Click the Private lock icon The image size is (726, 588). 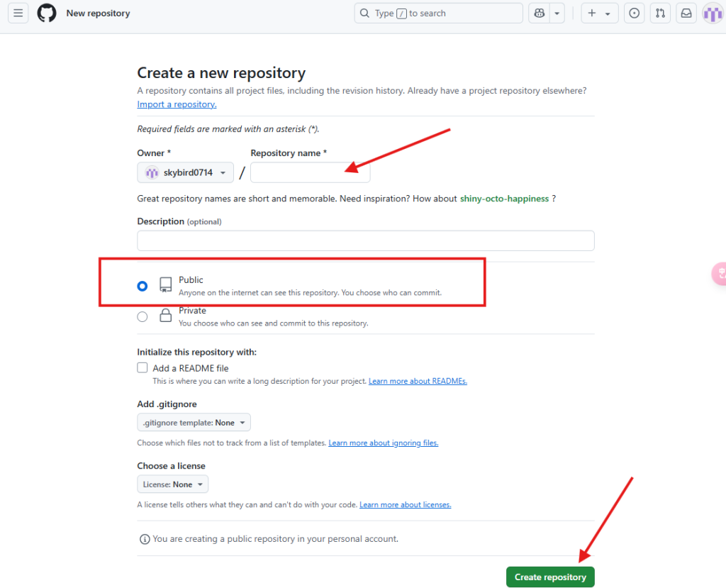(x=165, y=316)
